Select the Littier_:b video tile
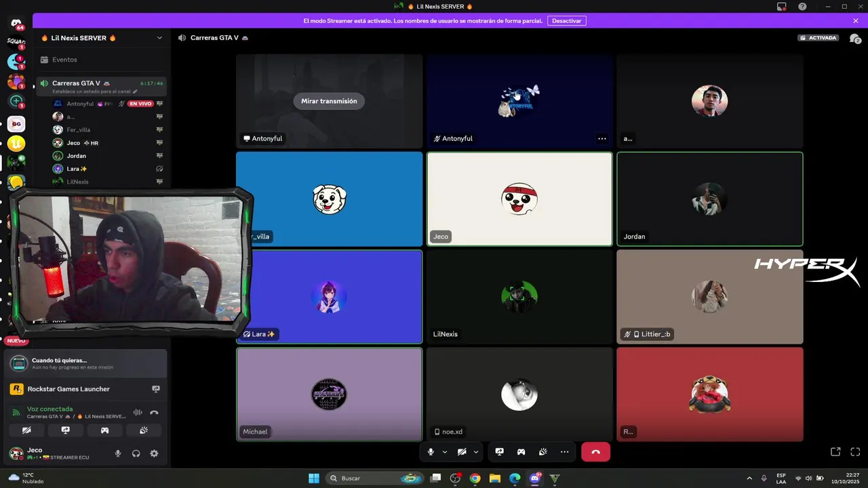868x488 pixels. click(x=710, y=296)
